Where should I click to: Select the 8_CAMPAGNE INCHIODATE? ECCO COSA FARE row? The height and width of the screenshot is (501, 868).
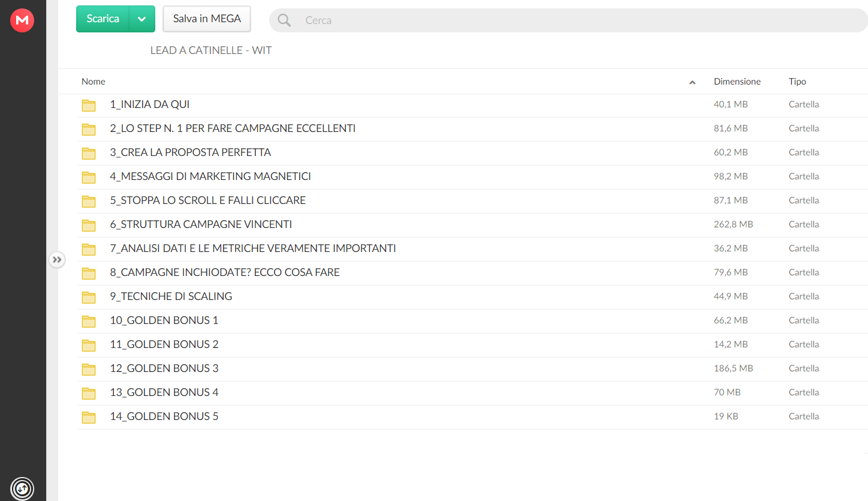(473, 272)
